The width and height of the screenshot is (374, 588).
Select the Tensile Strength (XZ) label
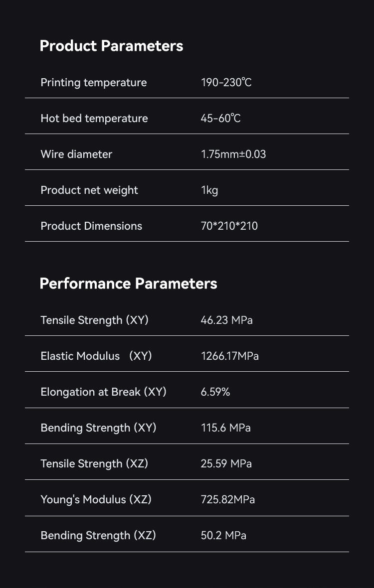(95, 464)
